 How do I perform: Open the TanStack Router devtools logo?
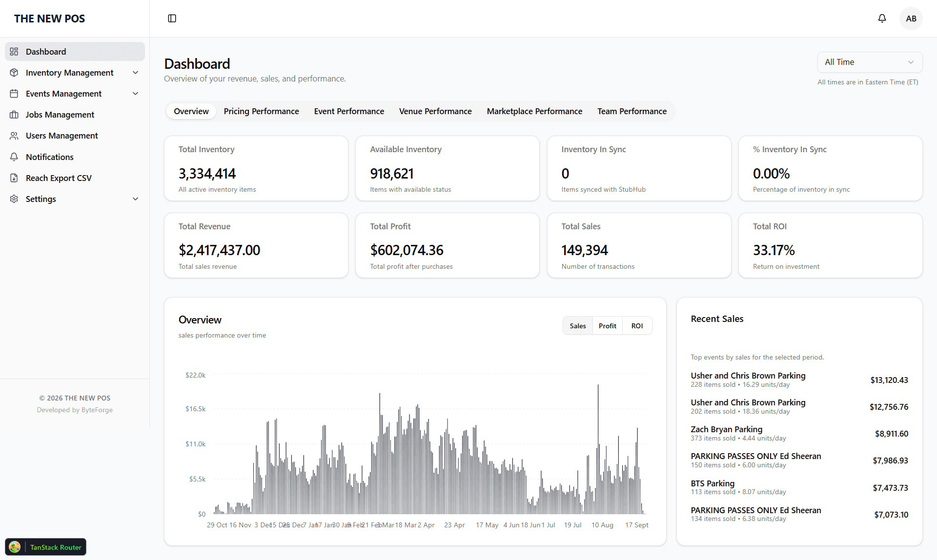coord(15,547)
